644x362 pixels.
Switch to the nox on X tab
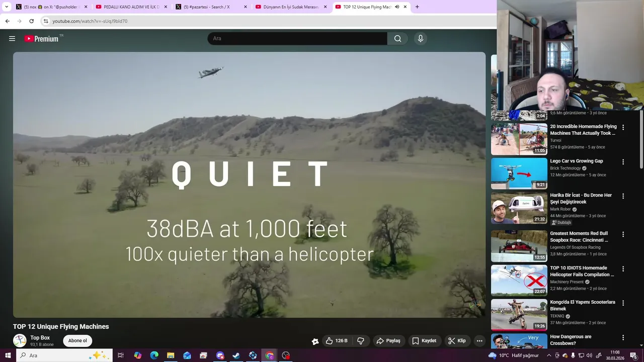tap(51, 7)
